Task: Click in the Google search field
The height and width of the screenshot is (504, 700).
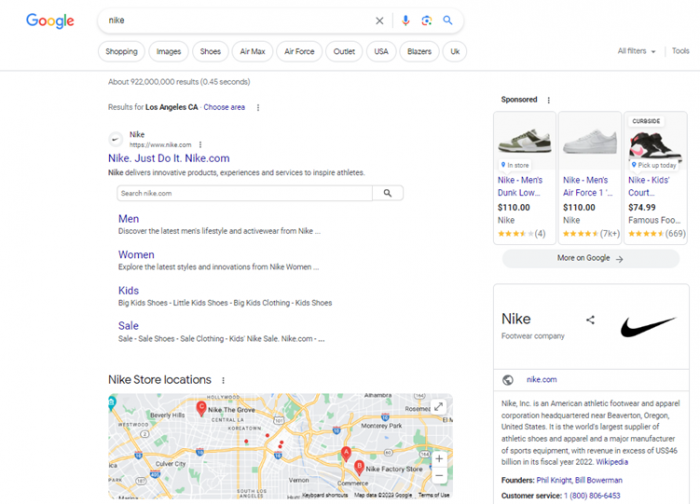Action: click(237, 21)
